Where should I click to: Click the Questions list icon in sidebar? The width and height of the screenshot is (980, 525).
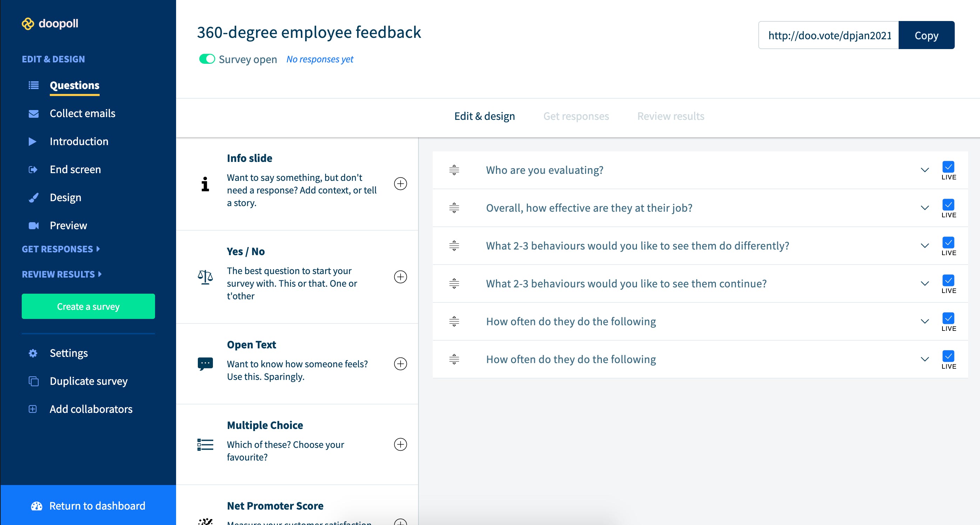(33, 85)
